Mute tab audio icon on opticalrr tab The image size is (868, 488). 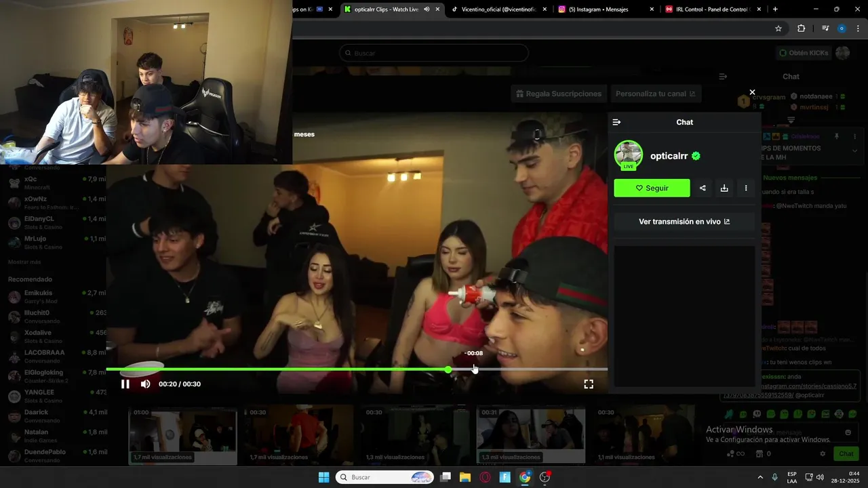point(427,9)
